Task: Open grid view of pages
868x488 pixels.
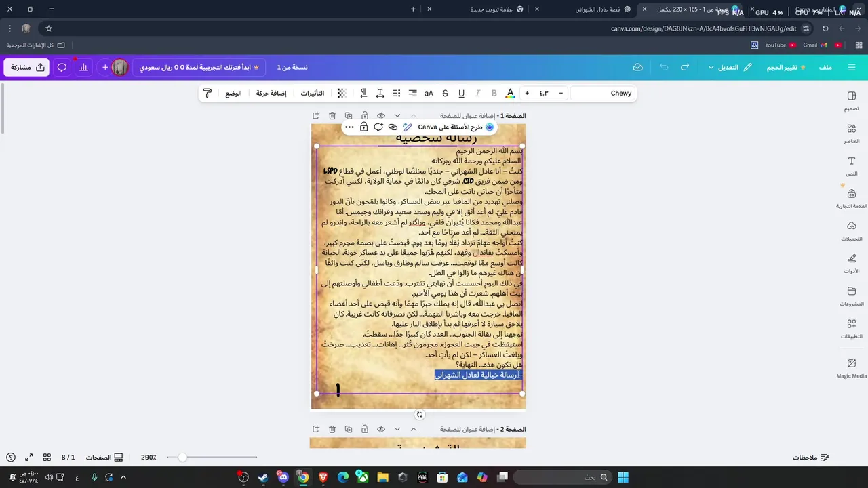Action: coord(47,457)
